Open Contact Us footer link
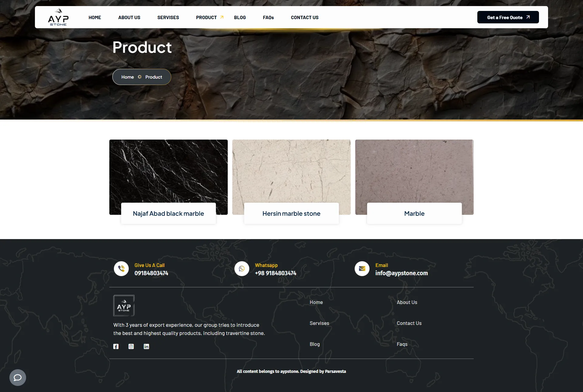This screenshot has height=392, width=583. pos(409,323)
